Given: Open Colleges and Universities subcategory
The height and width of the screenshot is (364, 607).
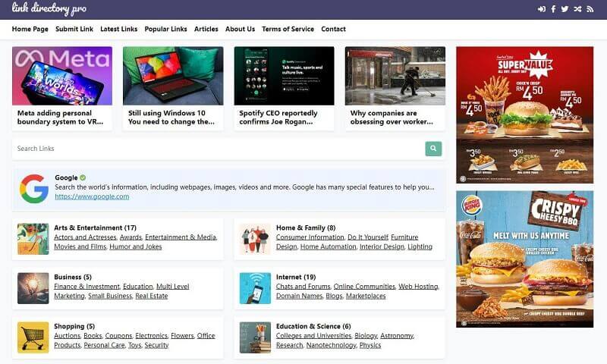Looking at the screenshot, I should tap(313, 336).
